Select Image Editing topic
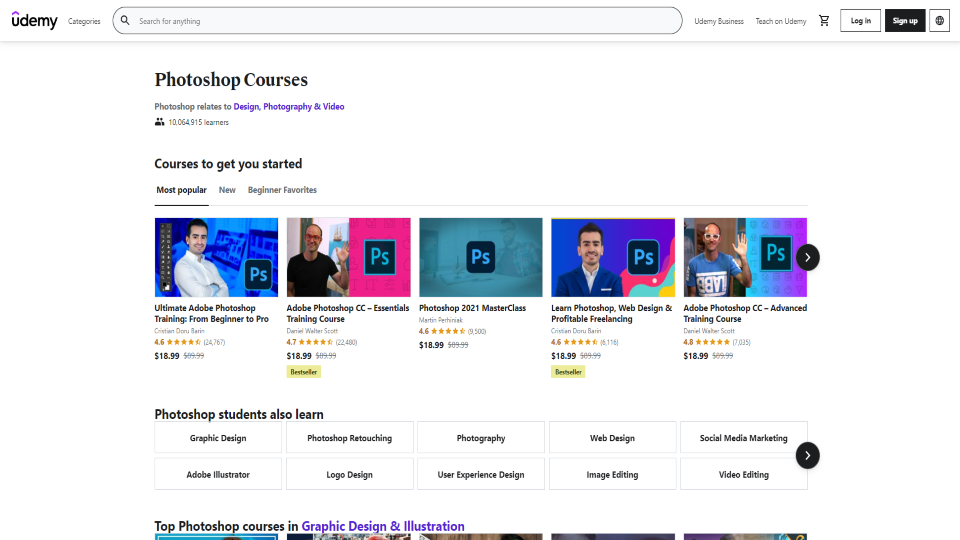 612,474
